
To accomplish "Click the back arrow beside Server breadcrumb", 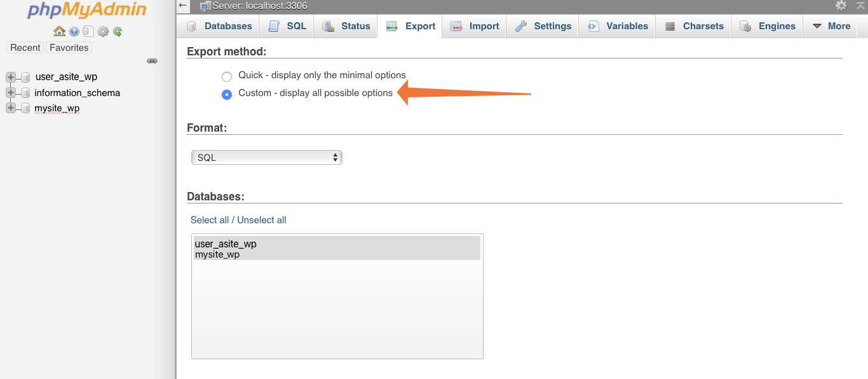I will click(183, 6).
